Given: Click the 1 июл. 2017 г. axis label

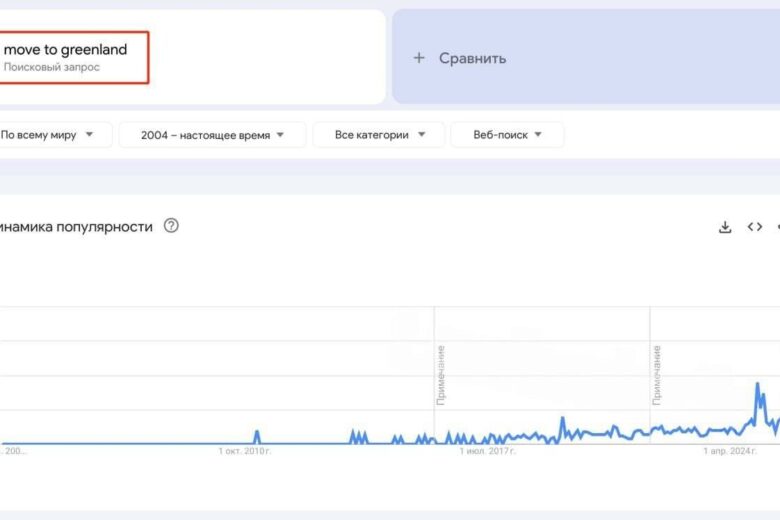Looking at the screenshot, I should (487, 452).
